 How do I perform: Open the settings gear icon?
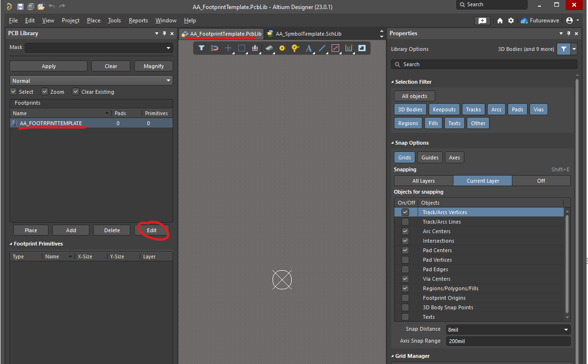(511, 20)
